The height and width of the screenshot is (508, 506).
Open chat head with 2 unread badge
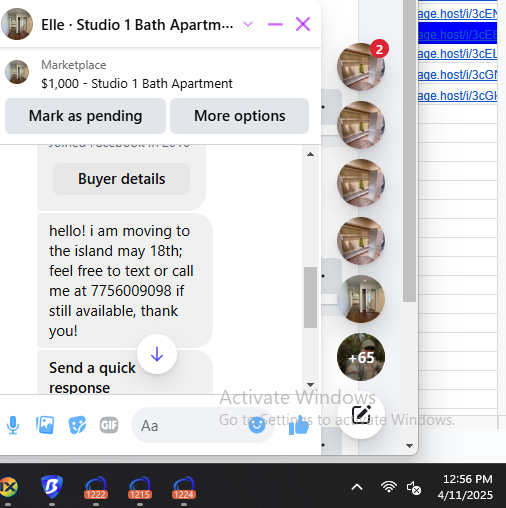pyautogui.click(x=361, y=67)
